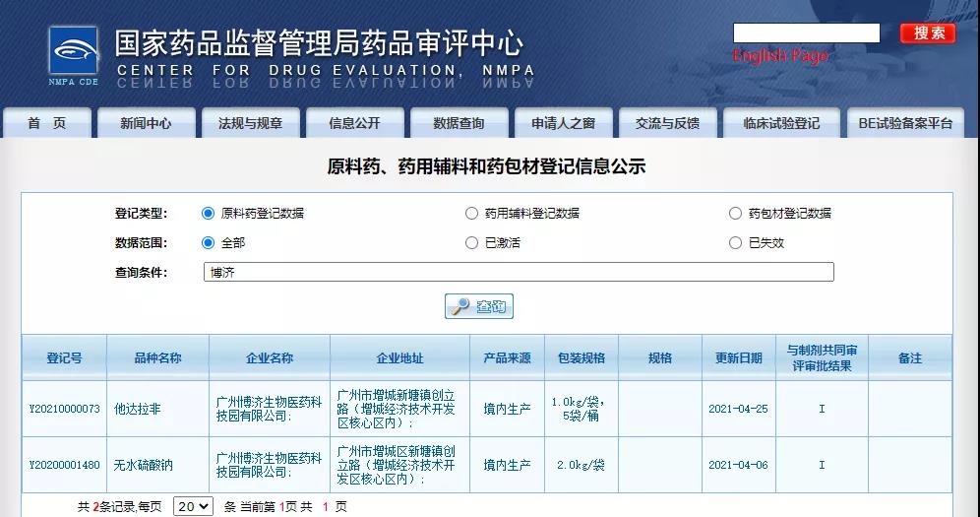Open 数据查询 navigation tab
980x517 pixels.
(x=459, y=123)
